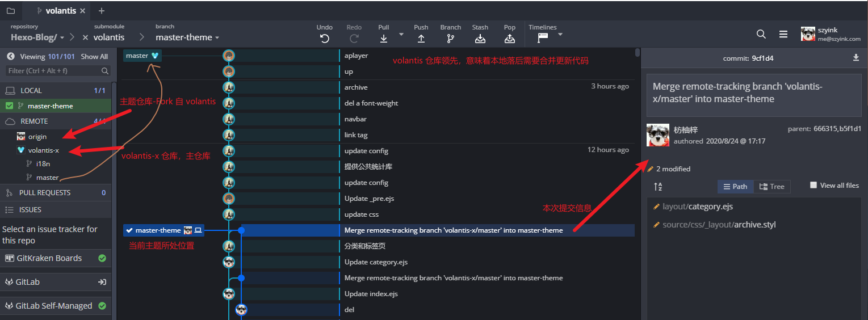Stash changes using the Stash icon
Viewport: 868px width, 320px height.
(480, 39)
